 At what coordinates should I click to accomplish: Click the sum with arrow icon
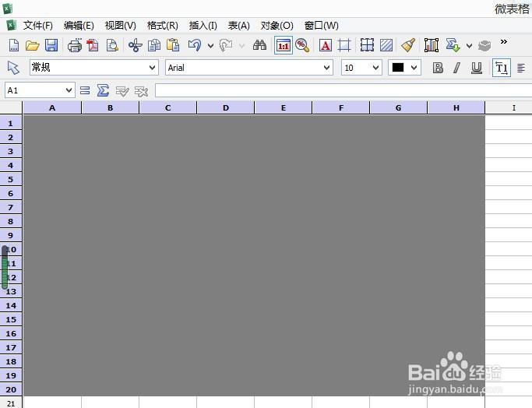click(x=453, y=45)
